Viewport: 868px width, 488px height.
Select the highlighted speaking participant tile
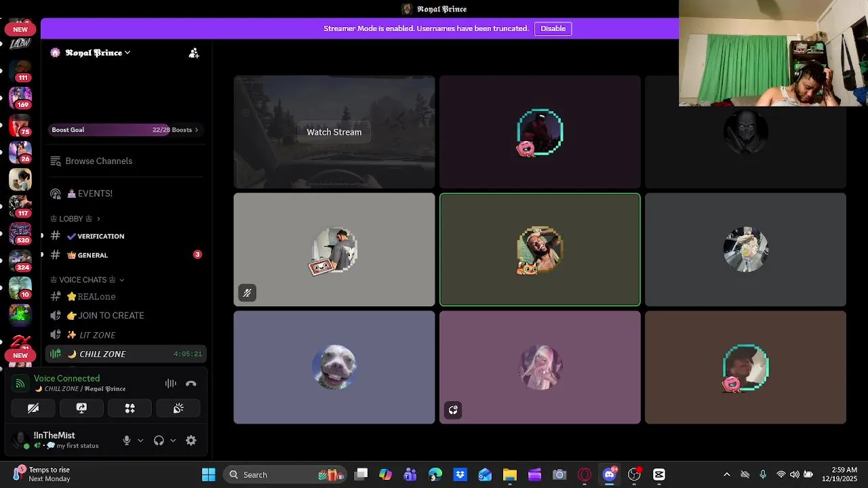point(540,249)
